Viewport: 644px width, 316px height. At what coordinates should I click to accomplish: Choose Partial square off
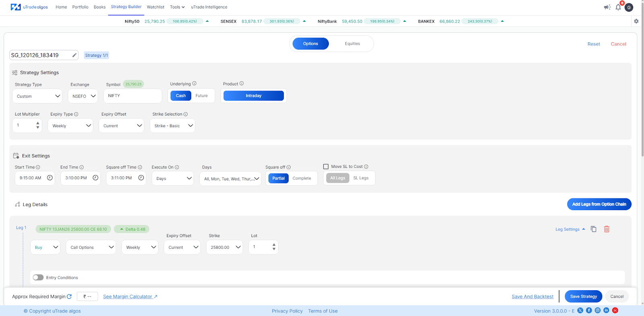279,178
